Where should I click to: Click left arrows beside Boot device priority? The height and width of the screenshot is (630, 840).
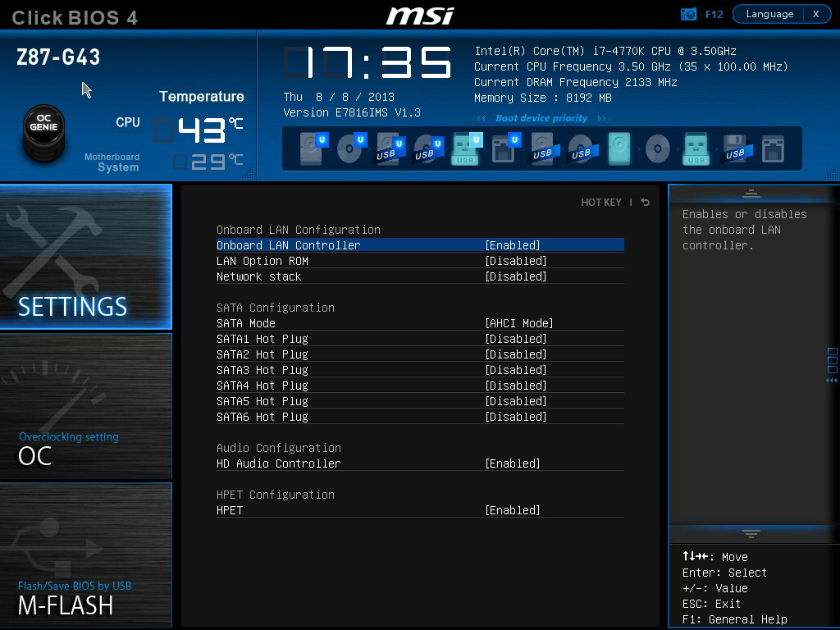(479, 118)
